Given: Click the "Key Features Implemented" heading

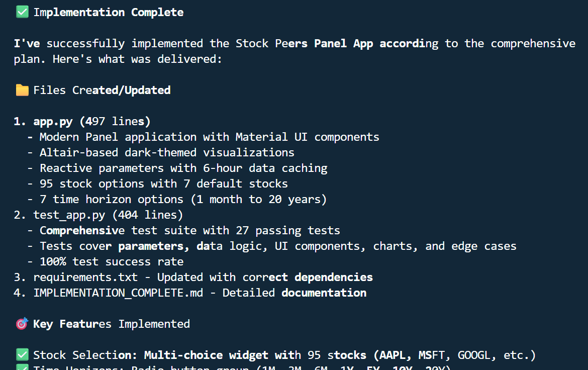Looking at the screenshot, I should pos(111,324).
